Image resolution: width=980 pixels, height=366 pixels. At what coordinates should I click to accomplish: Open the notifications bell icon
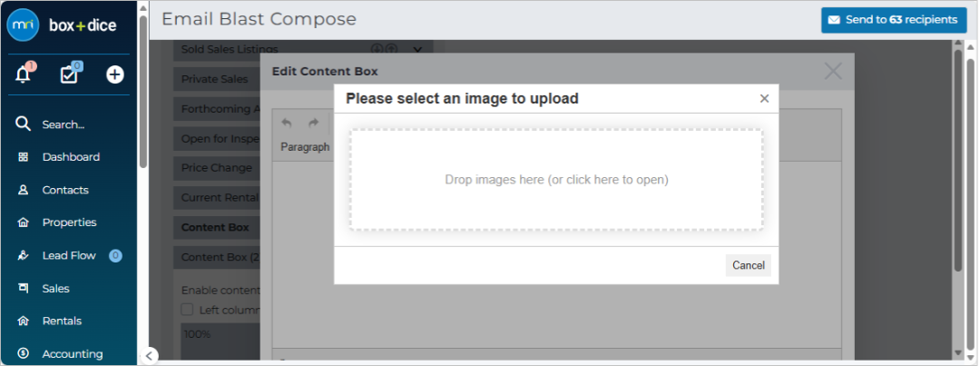click(23, 74)
